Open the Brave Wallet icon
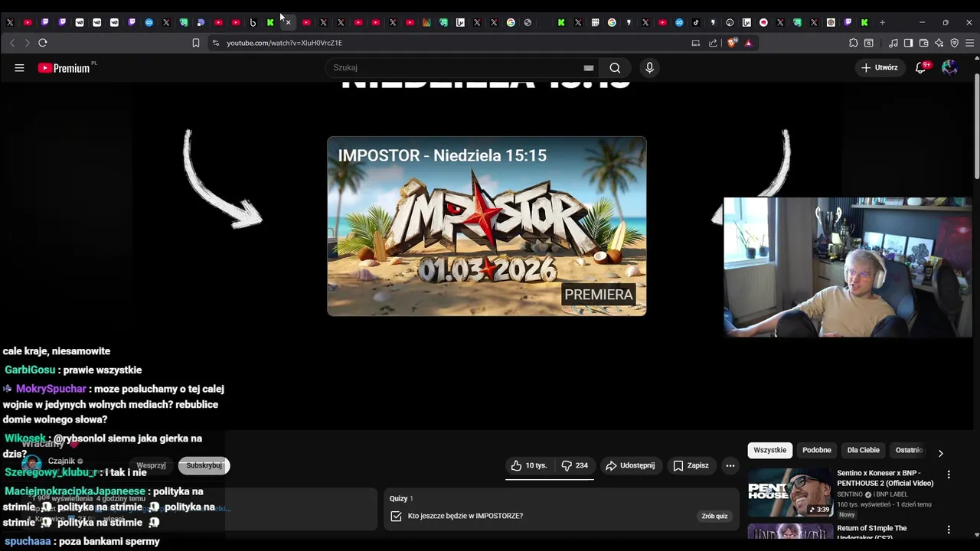The width and height of the screenshot is (980, 551). [923, 43]
